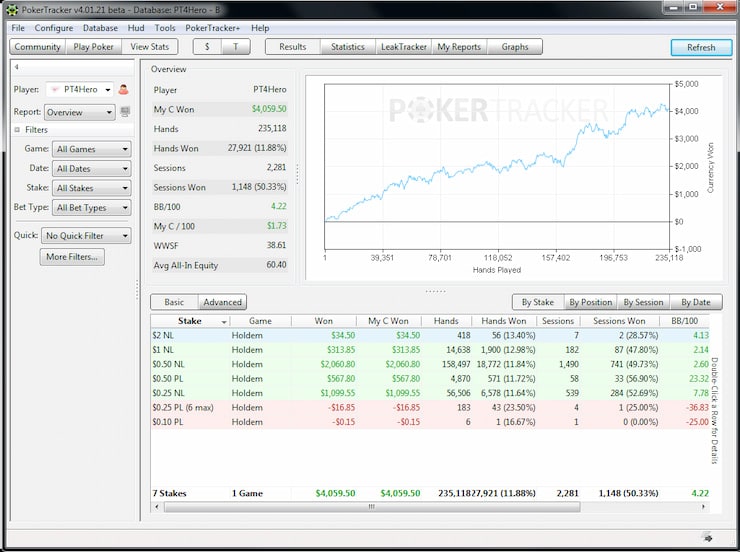Open the Report dropdown showing Overview

[80, 112]
